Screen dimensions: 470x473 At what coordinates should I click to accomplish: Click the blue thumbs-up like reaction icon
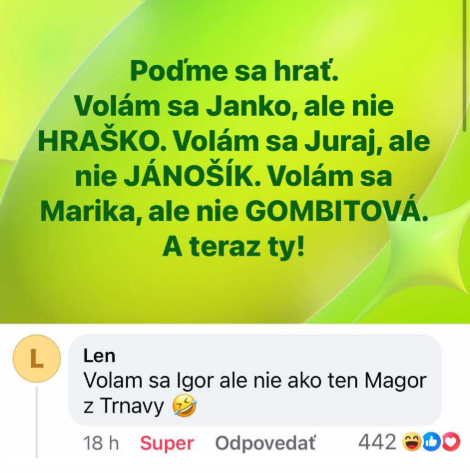pyautogui.click(x=431, y=442)
